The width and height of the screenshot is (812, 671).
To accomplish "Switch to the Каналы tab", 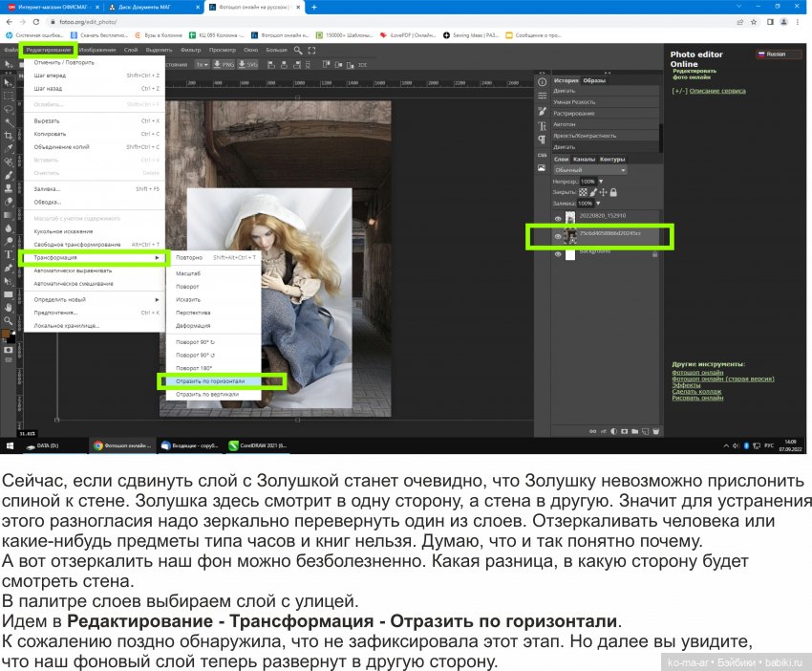I will [585, 160].
